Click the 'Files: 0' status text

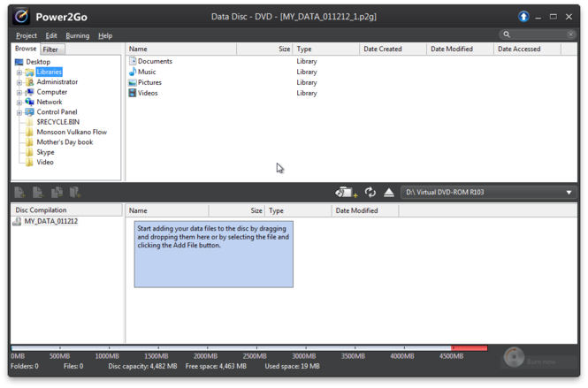coord(73,366)
